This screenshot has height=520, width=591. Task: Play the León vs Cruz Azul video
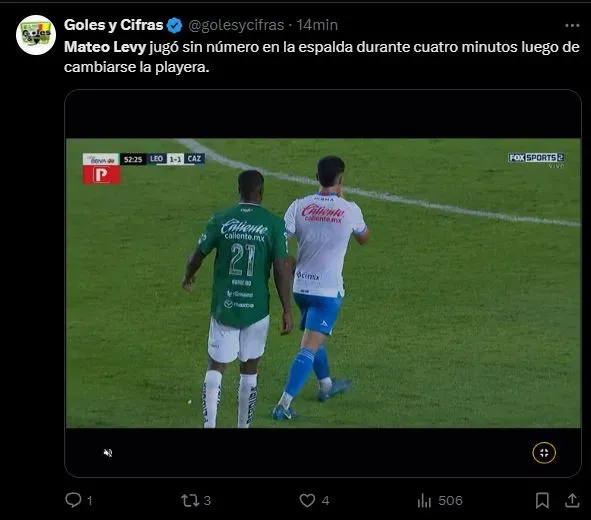point(323,283)
